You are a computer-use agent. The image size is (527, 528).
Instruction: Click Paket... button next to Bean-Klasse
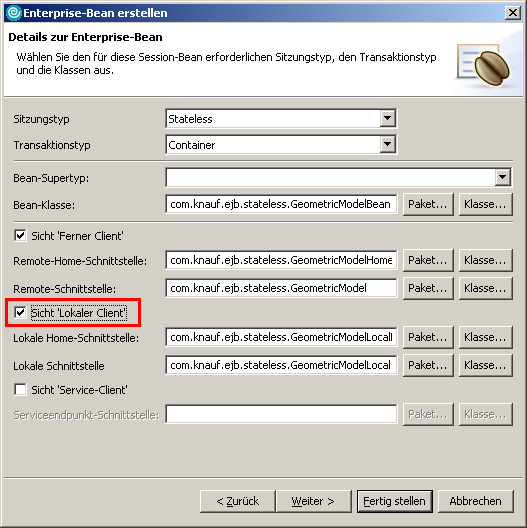(428, 204)
